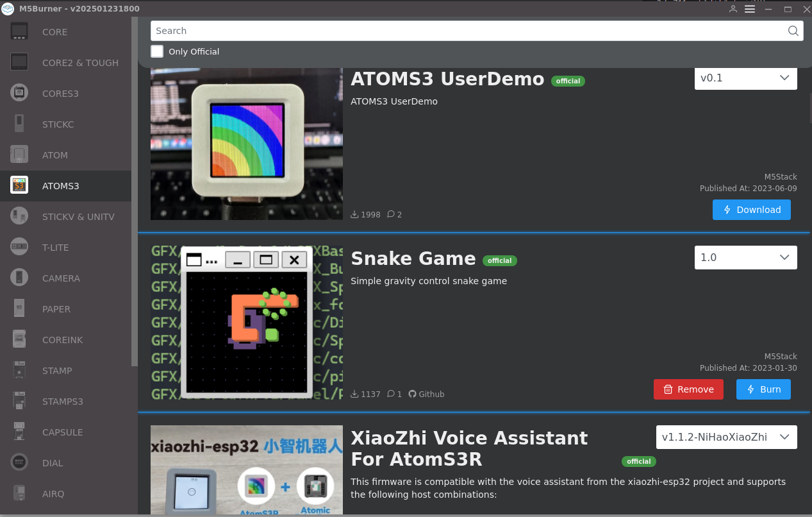Select the CORE2 & TOUGH category label
Screen dimensions: 812x517
coord(80,63)
